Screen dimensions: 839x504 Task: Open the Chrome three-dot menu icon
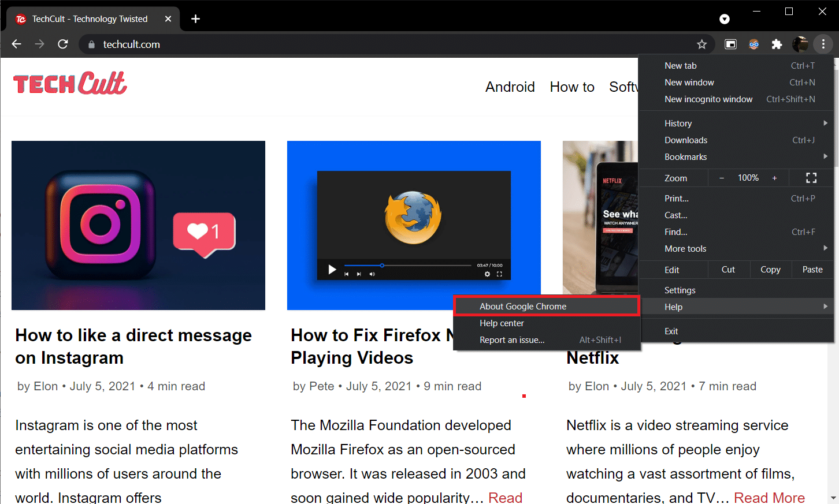(823, 44)
